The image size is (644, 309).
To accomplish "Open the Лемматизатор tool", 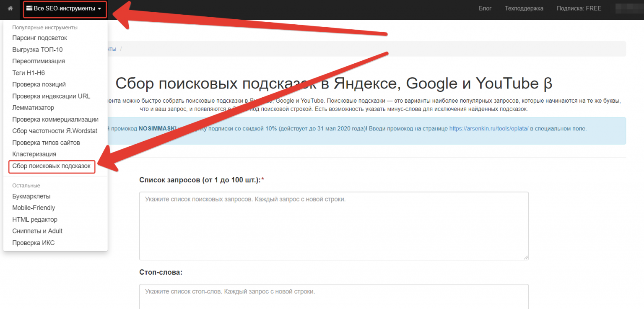I will click(33, 108).
